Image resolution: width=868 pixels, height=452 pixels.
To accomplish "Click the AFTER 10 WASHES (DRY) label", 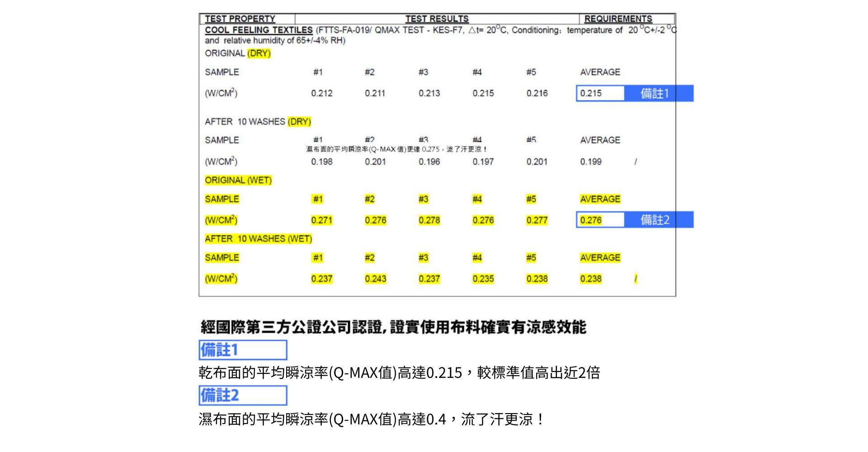I will tap(258, 122).
